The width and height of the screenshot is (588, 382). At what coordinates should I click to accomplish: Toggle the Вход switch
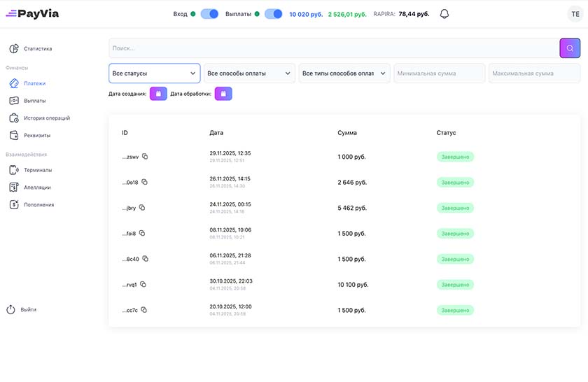coord(209,14)
